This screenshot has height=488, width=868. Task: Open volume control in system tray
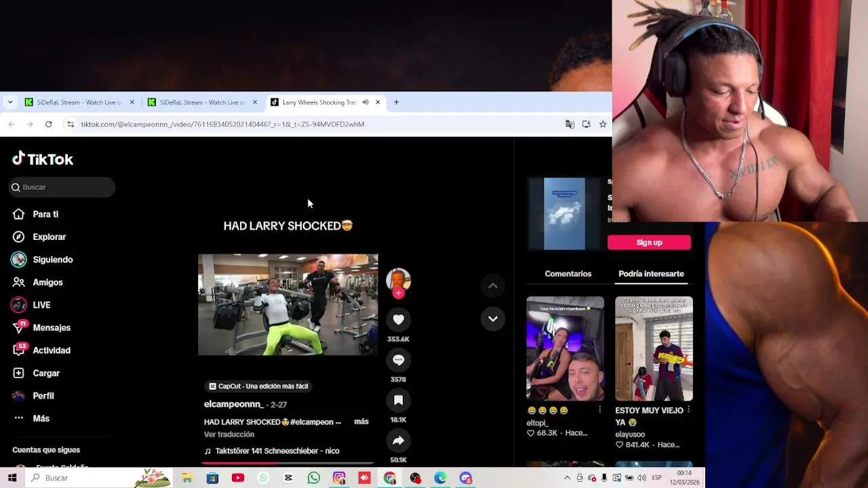[642, 478]
